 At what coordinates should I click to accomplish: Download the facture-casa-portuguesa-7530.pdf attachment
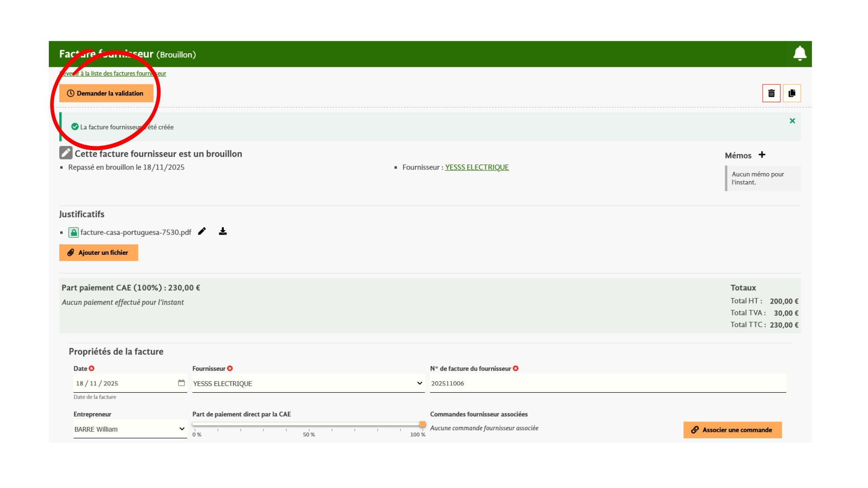point(223,231)
